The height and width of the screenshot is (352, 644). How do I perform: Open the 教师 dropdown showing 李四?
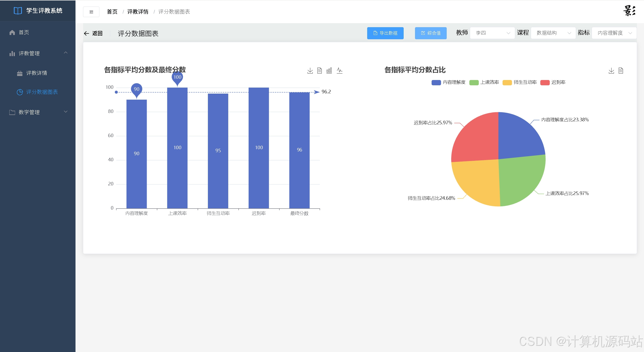pyautogui.click(x=493, y=33)
